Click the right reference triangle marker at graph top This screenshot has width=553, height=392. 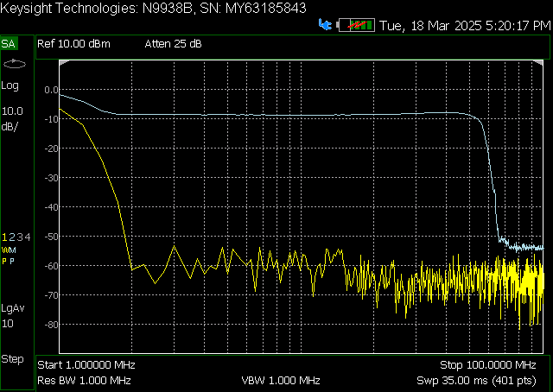(x=538, y=63)
